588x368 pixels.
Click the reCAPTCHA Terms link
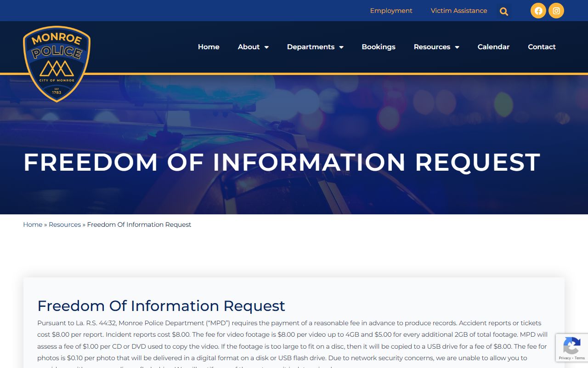click(x=580, y=358)
